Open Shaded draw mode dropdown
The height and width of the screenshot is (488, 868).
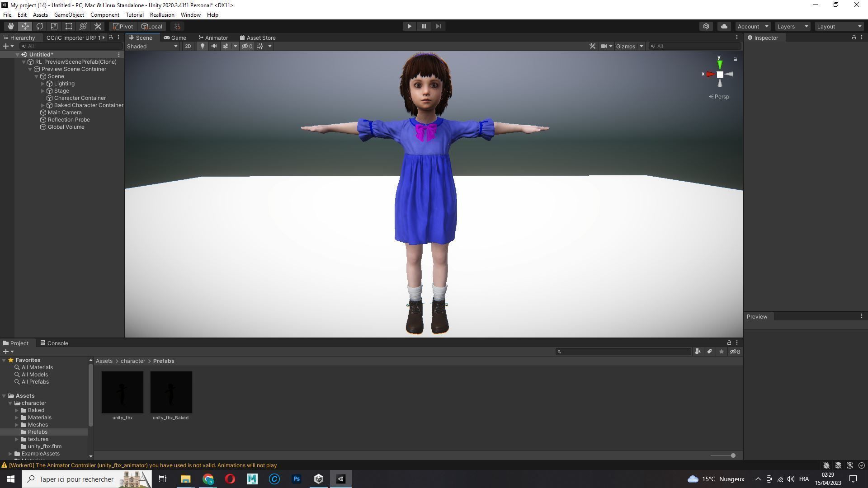pyautogui.click(x=152, y=46)
